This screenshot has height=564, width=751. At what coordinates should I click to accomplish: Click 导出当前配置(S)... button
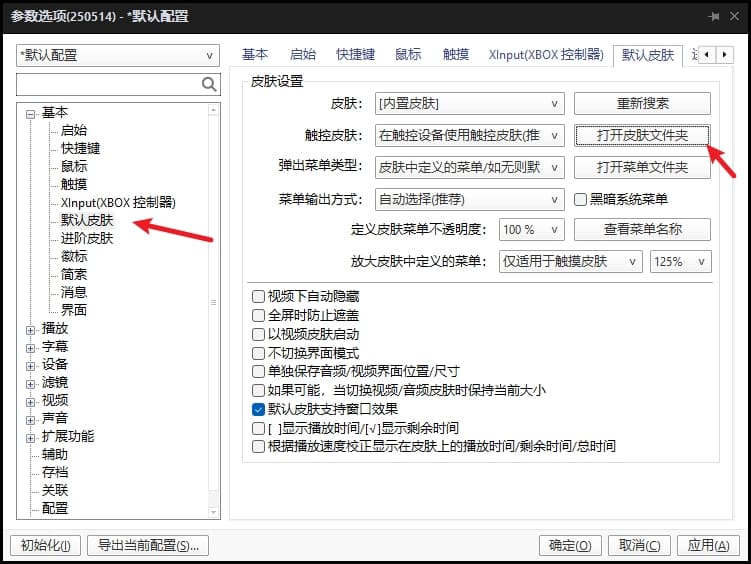tap(148, 545)
